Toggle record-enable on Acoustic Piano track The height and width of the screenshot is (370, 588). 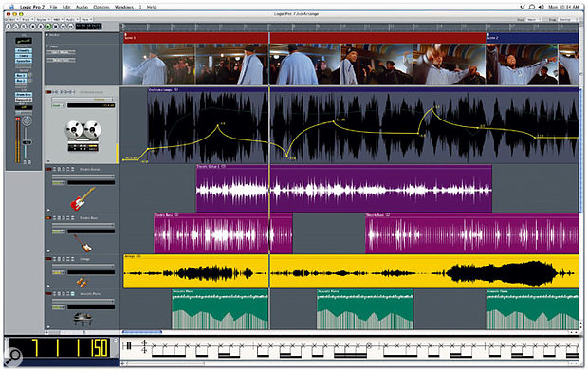click(x=48, y=294)
